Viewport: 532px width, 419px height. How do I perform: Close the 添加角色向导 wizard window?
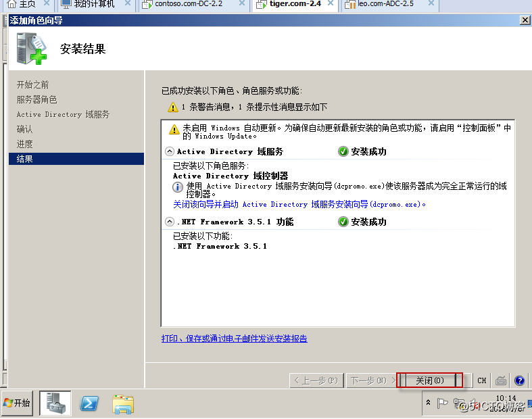(x=525, y=20)
